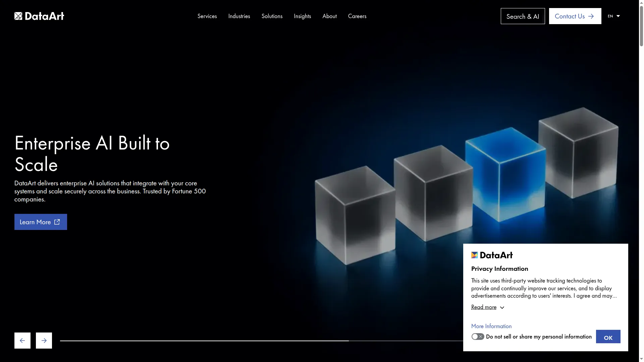Image resolution: width=644 pixels, height=362 pixels.
Task: Open the Solutions menu
Action: pyautogui.click(x=272, y=16)
